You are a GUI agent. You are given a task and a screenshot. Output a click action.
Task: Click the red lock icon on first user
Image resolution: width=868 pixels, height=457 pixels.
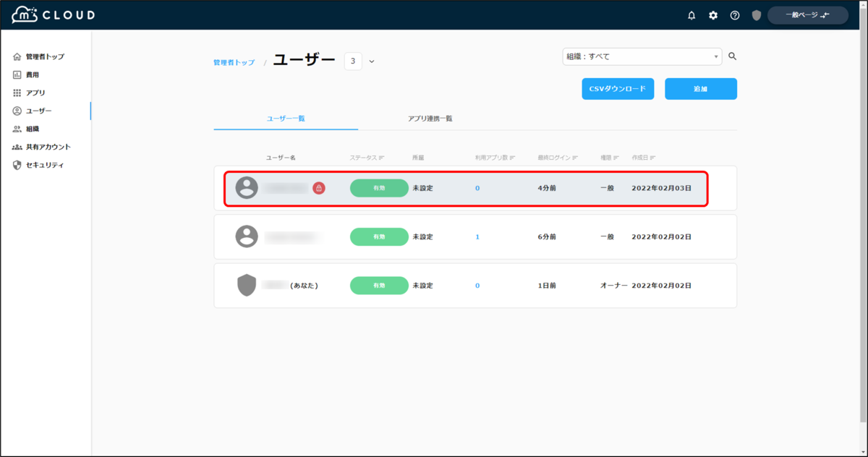point(319,188)
